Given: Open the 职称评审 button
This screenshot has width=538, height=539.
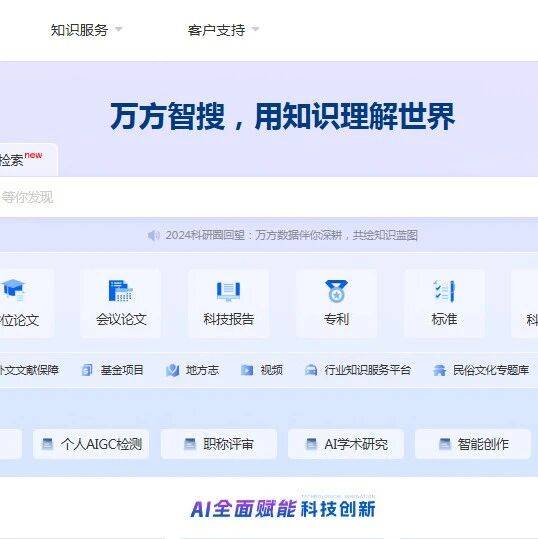Looking at the screenshot, I should [x=219, y=444].
